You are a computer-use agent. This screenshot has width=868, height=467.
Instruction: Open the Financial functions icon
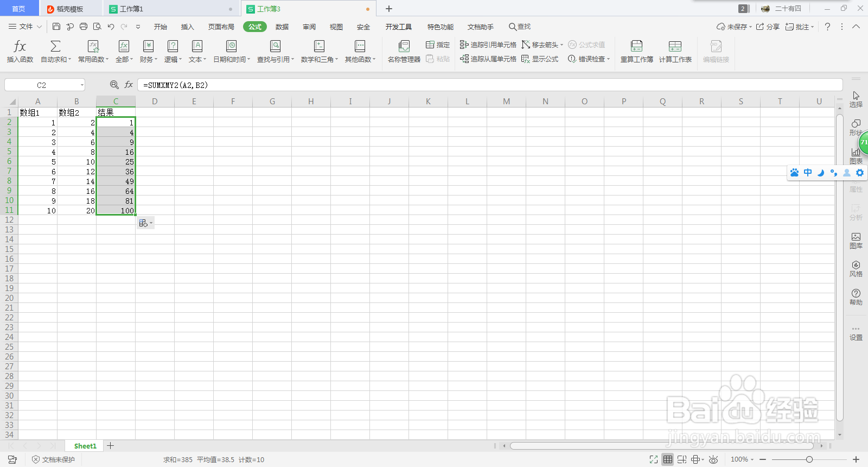click(148, 46)
